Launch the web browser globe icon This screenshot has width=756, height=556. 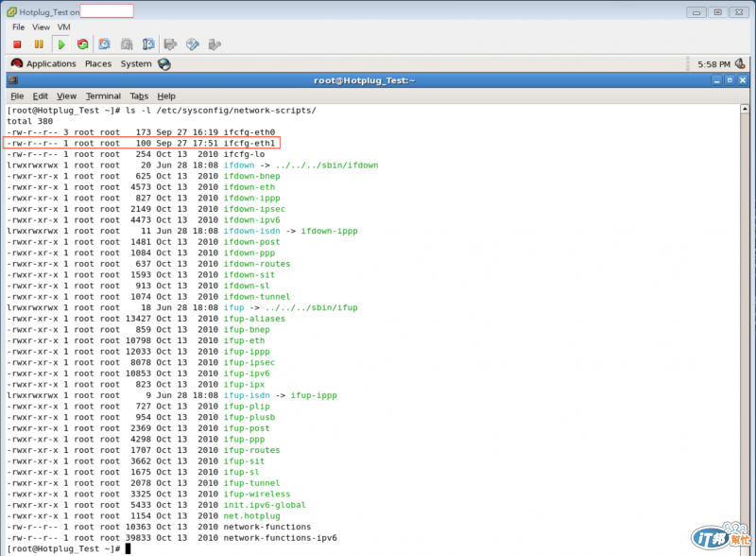tap(164, 64)
